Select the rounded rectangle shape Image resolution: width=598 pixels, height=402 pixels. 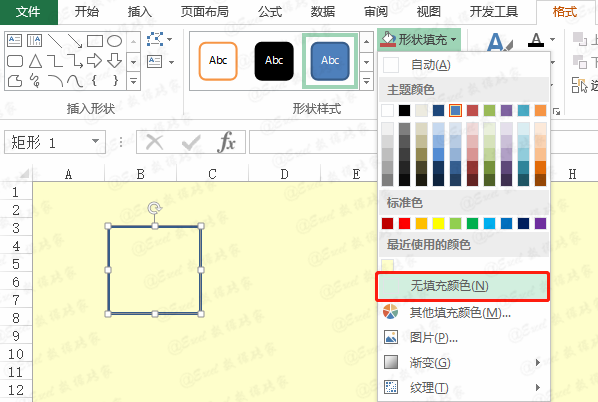(x=14, y=61)
